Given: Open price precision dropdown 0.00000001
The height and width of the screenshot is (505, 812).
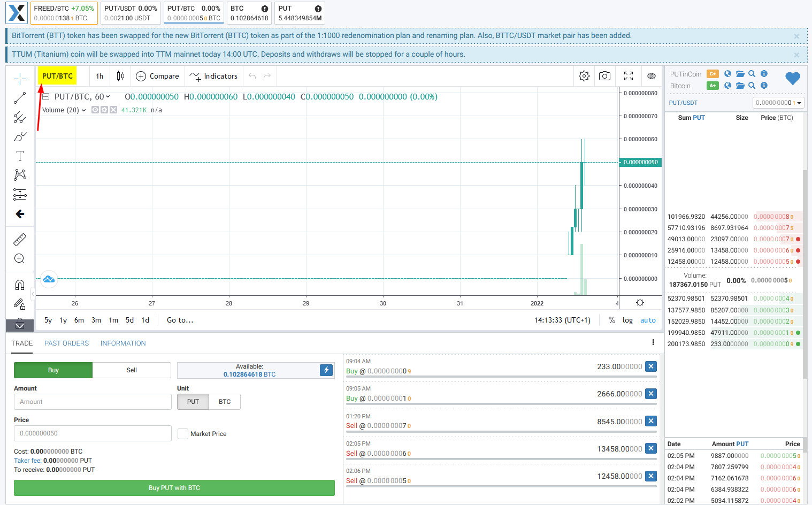Looking at the screenshot, I should pyautogui.click(x=778, y=103).
